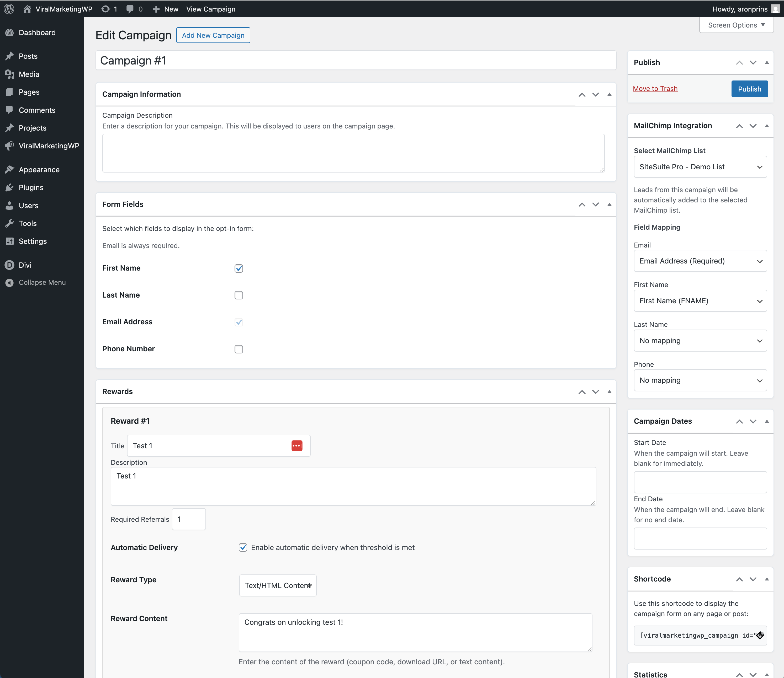Click the WordPress logo icon
The height and width of the screenshot is (678, 784).
pyautogui.click(x=9, y=9)
